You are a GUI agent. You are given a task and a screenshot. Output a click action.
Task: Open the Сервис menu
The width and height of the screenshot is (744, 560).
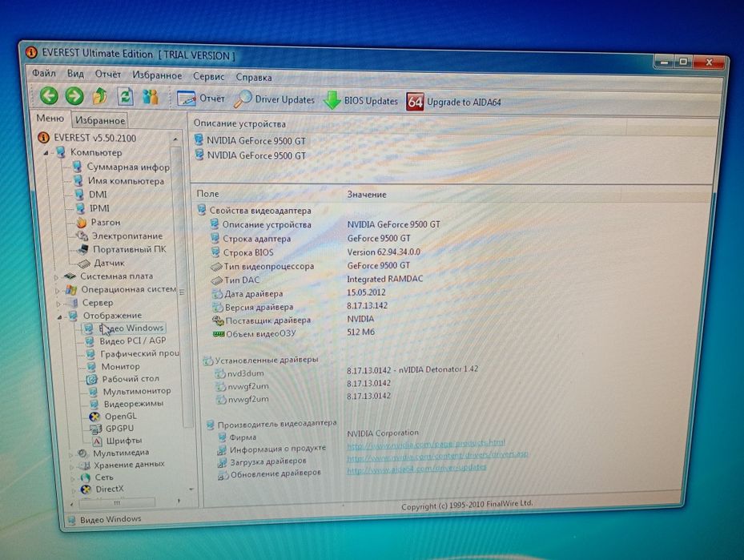(208, 76)
